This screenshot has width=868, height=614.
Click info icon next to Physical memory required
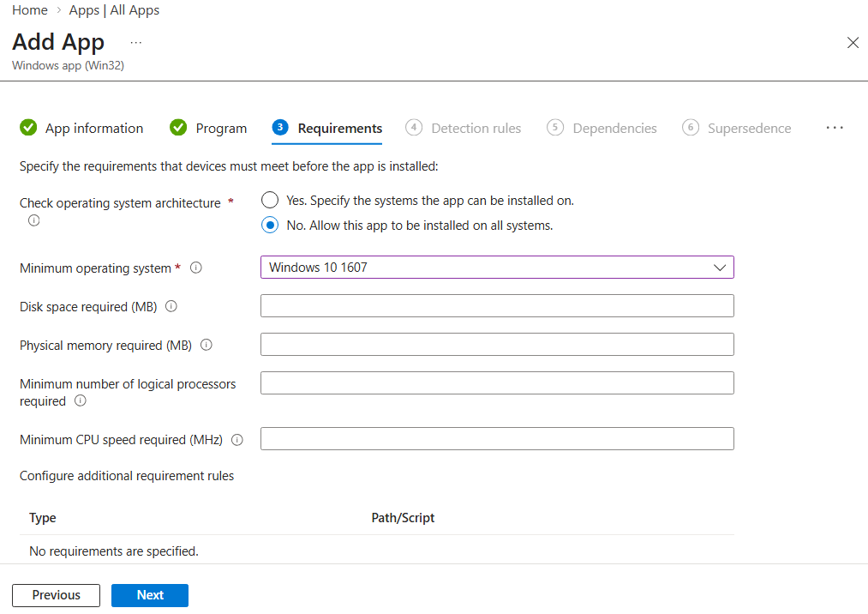pyautogui.click(x=207, y=345)
